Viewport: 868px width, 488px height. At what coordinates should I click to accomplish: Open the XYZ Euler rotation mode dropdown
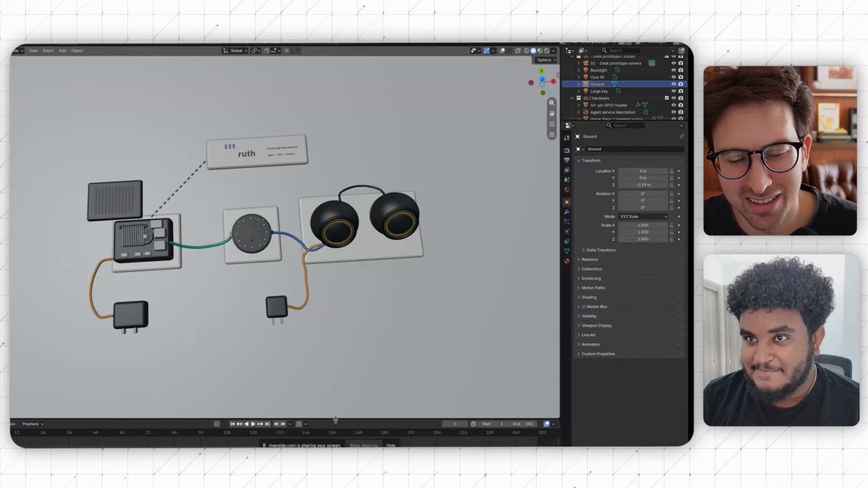pos(643,216)
